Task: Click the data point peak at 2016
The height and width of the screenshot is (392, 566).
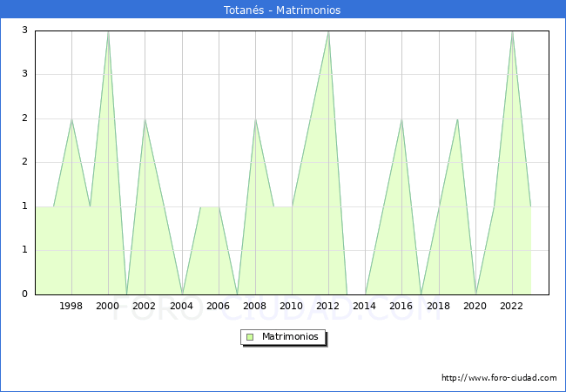Action: pos(401,119)
